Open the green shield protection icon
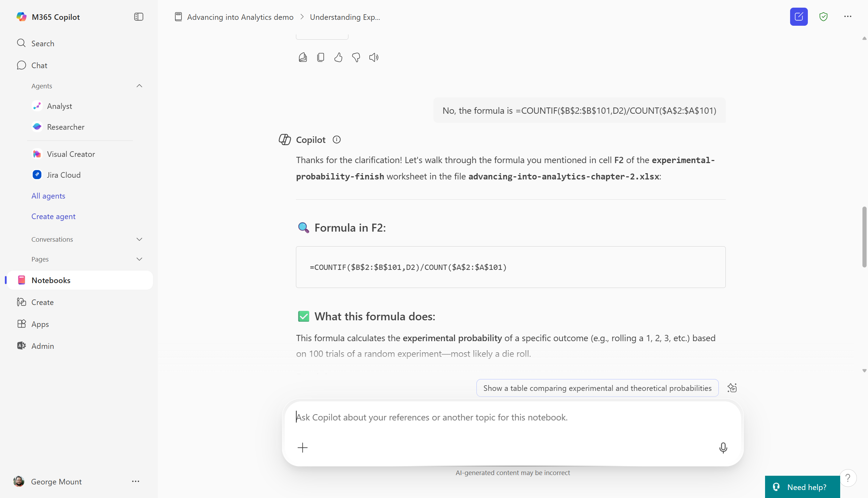Image resolution: width=868 pixels, height=498 pixels. click(x=823, y=17)
